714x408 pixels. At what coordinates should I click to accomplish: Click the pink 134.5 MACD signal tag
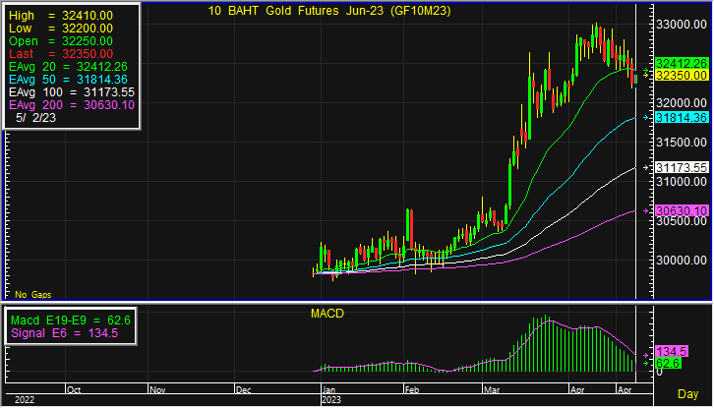(x=670, y=352)
